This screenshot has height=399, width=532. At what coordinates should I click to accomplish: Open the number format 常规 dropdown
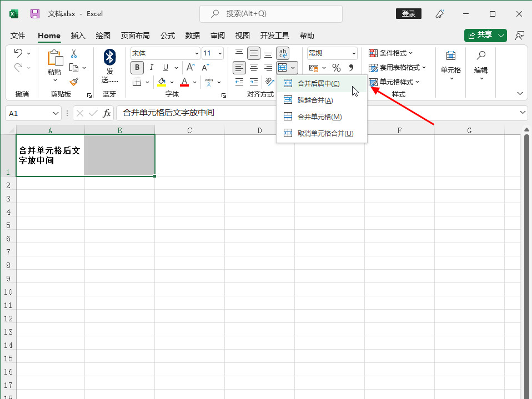pos(354,53)
